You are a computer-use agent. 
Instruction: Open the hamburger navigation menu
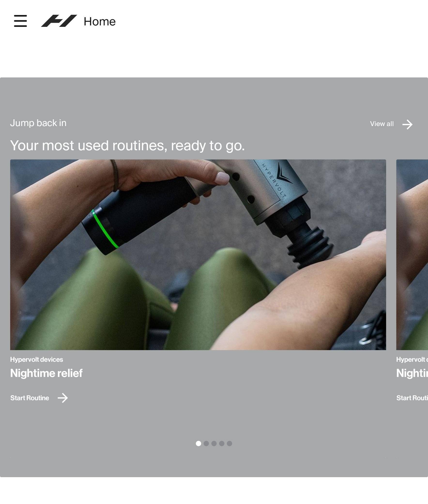[20, 21]
